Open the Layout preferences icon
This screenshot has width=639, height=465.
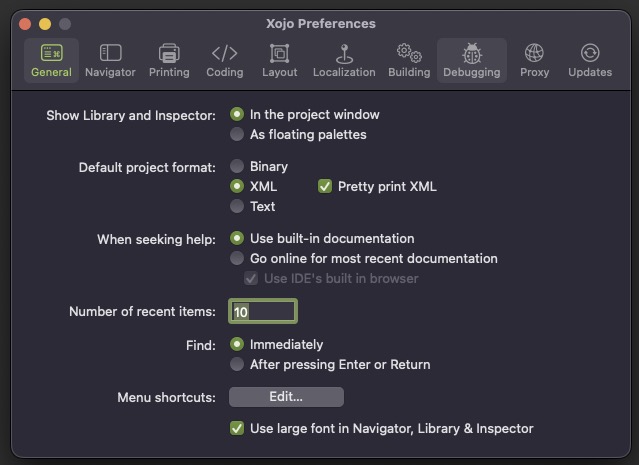[x=280, y=53]
